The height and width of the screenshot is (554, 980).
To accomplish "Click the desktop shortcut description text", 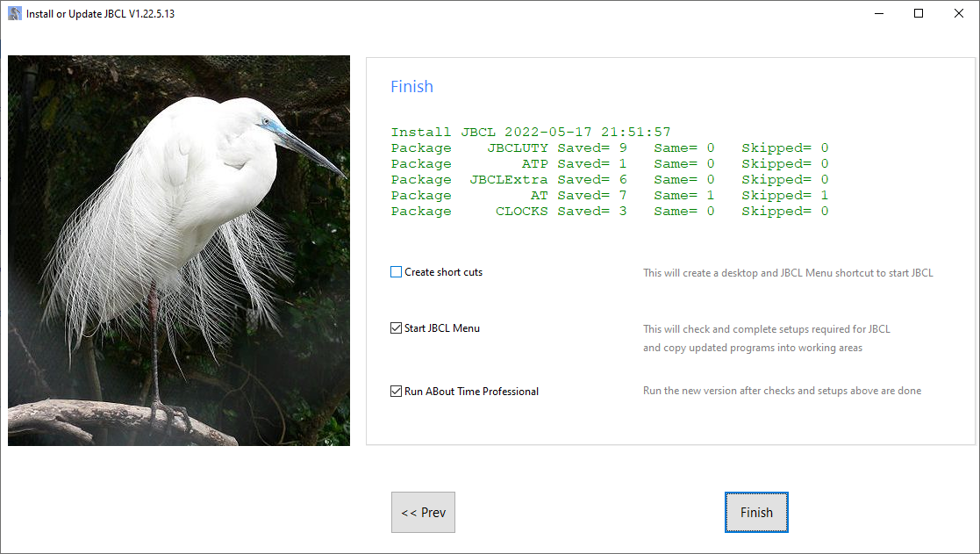I will [788, 273].
